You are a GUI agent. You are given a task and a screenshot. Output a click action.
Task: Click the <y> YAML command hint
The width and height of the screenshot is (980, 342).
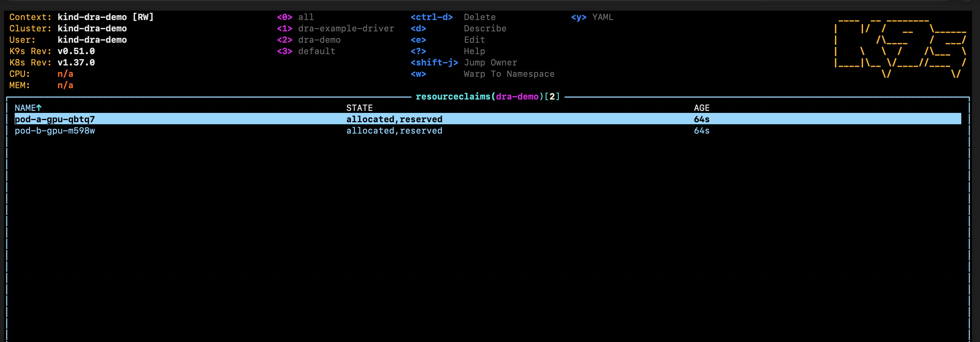592,17
